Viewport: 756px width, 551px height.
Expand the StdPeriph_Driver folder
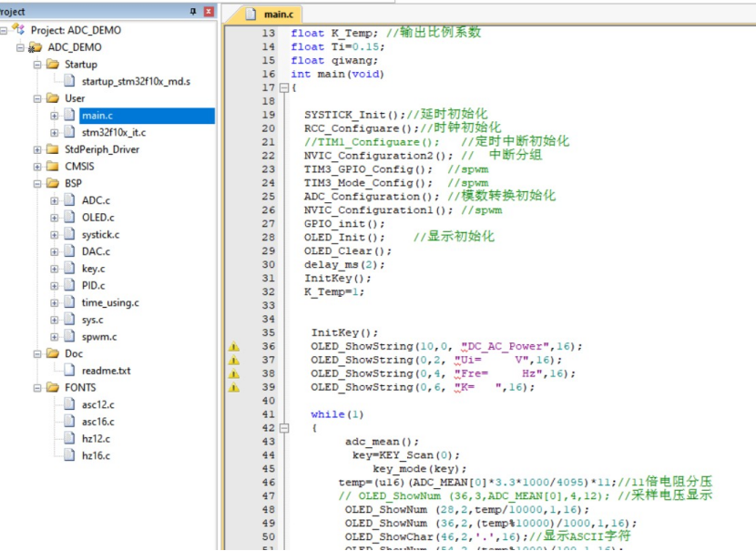[x=37, y=150]
